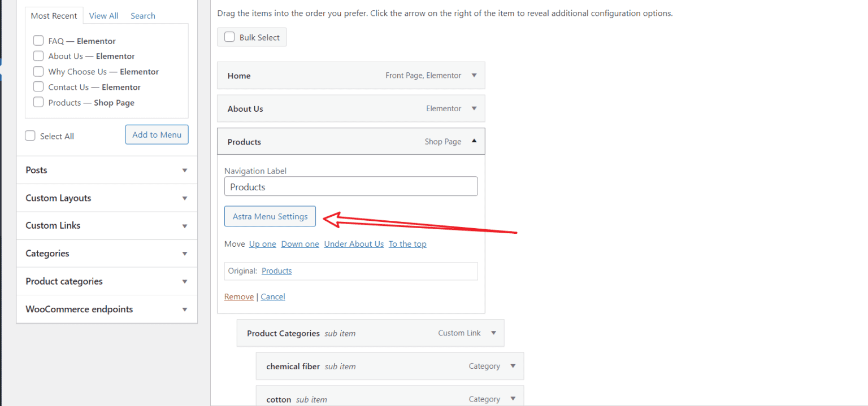Image resolution: width=868 pixels, height=406 pixels.
Task: Expand the Posts panel
Action: coord(184,170)
